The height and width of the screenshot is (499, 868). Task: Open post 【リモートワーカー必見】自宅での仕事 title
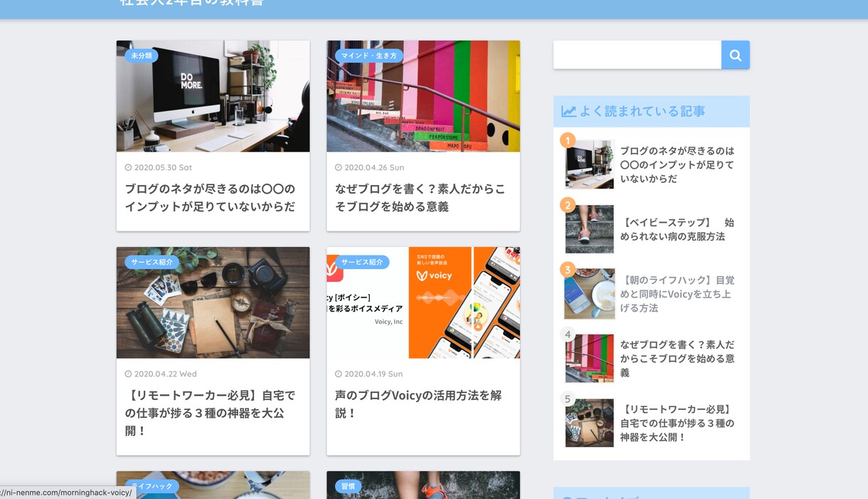point(210,413)
